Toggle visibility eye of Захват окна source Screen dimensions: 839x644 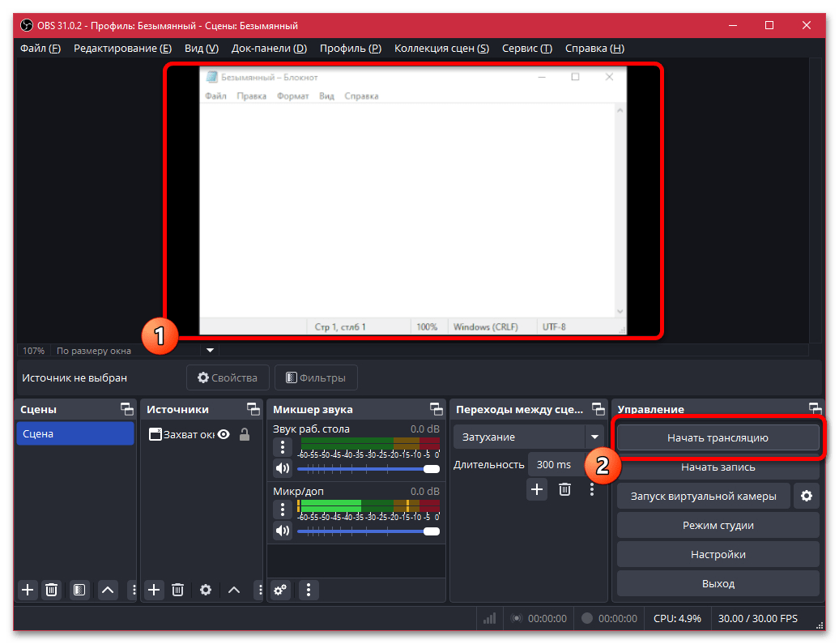pos(224,434)
